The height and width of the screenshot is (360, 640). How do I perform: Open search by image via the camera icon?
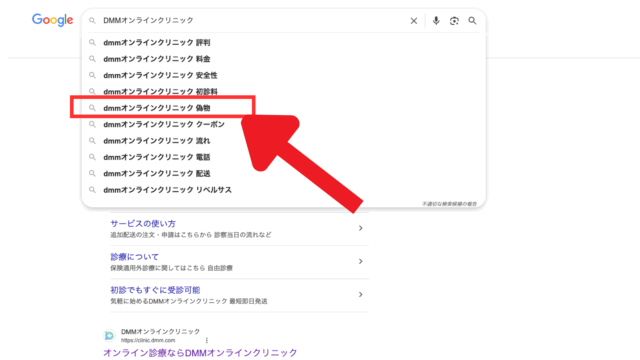[x=454, y=20]
